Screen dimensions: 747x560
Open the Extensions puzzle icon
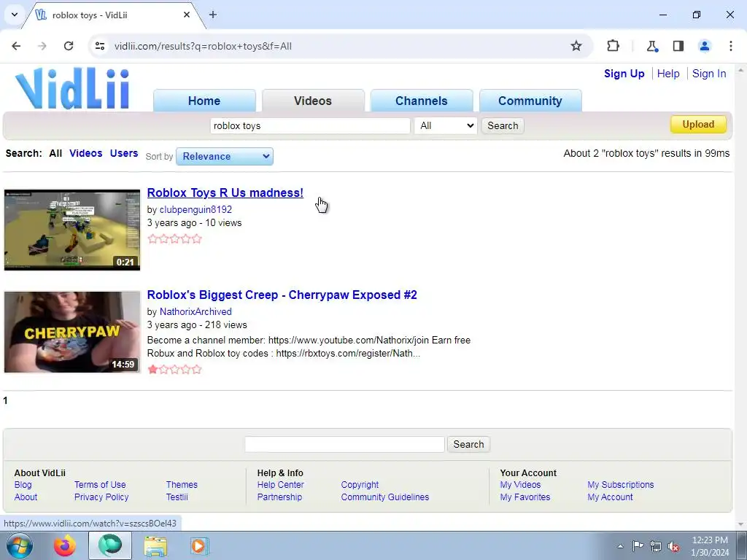613,46
